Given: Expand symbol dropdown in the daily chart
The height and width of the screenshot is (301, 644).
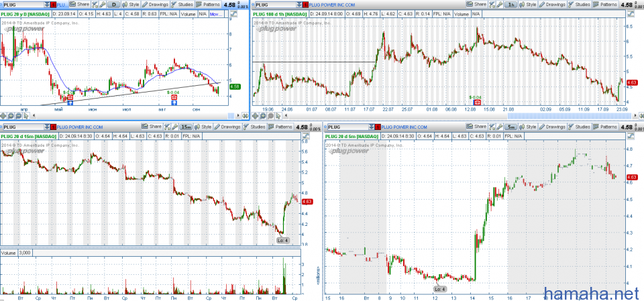Looking at the screenshot, I should click(47, 5).
